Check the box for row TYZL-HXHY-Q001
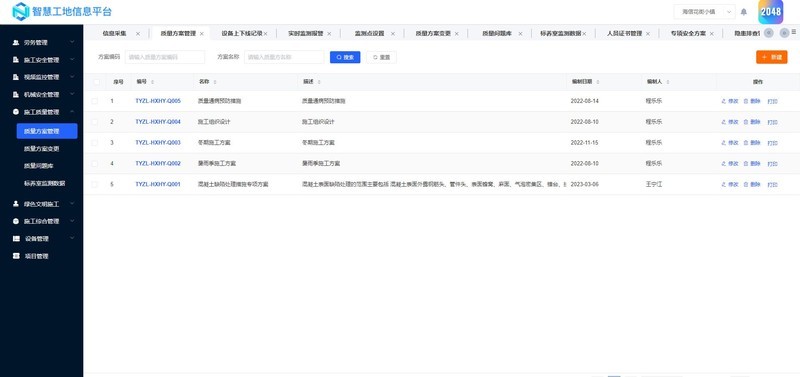The width and height of the screenshot is (800, 377). click(x=94, y=184)
